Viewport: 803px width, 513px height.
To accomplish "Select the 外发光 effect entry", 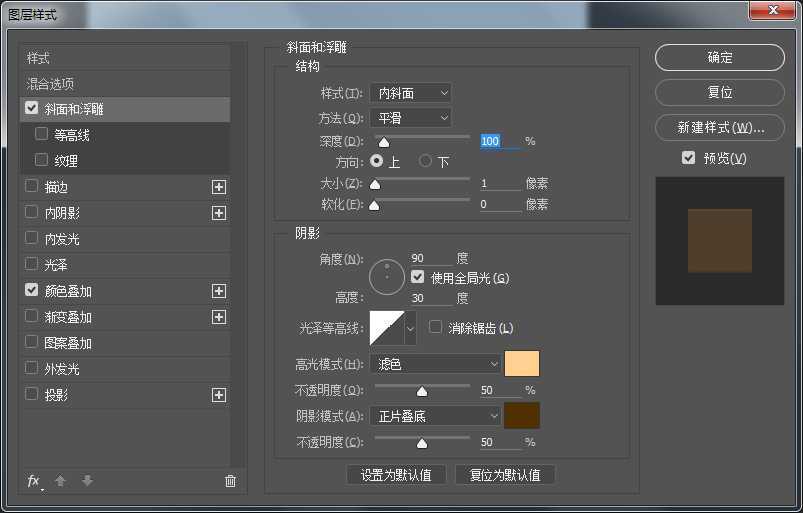I will tap(62, 369).
